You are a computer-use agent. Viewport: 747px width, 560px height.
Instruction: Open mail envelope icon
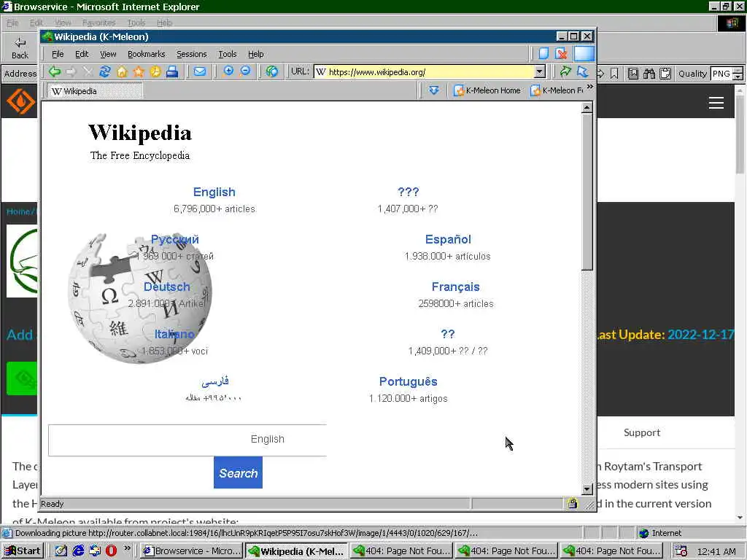coord(200,72)
